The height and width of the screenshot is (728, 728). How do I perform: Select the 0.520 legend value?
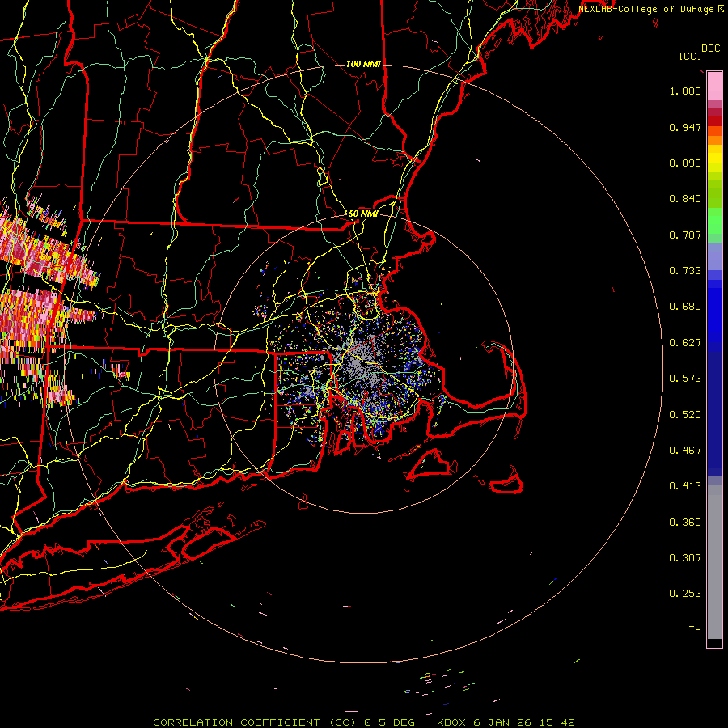click(x=685, y=415)
